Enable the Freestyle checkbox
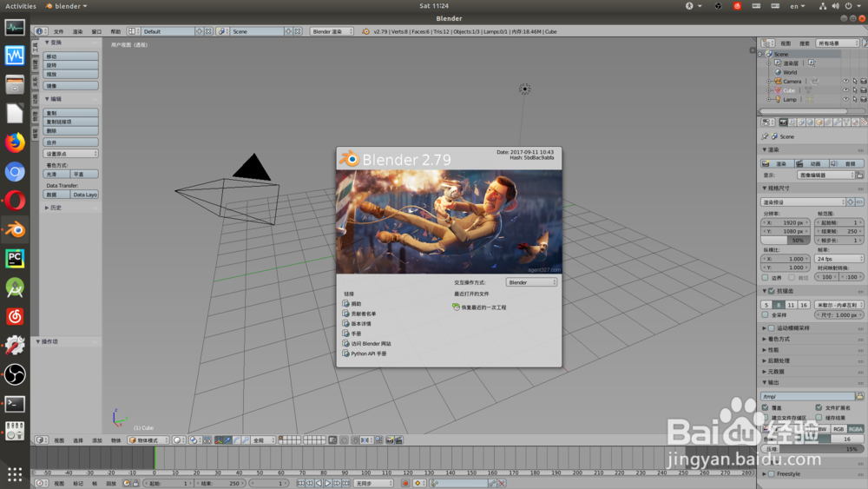 tap(772, 474)
